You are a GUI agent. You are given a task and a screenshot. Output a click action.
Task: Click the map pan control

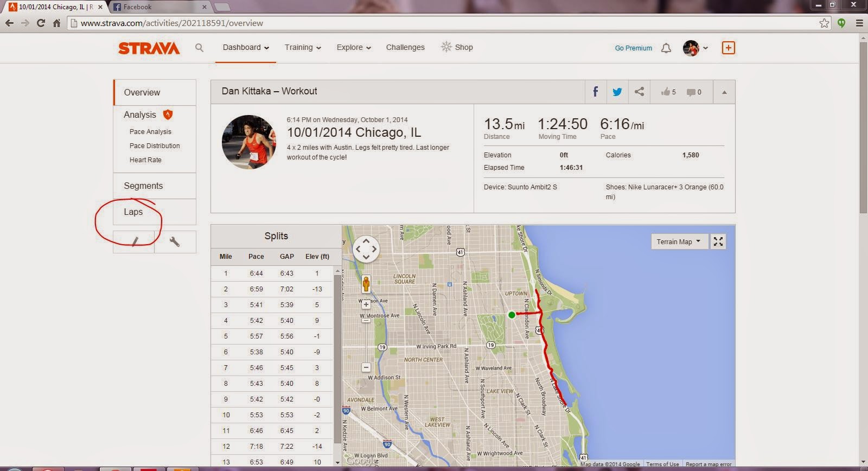click(x=366, y=249)
